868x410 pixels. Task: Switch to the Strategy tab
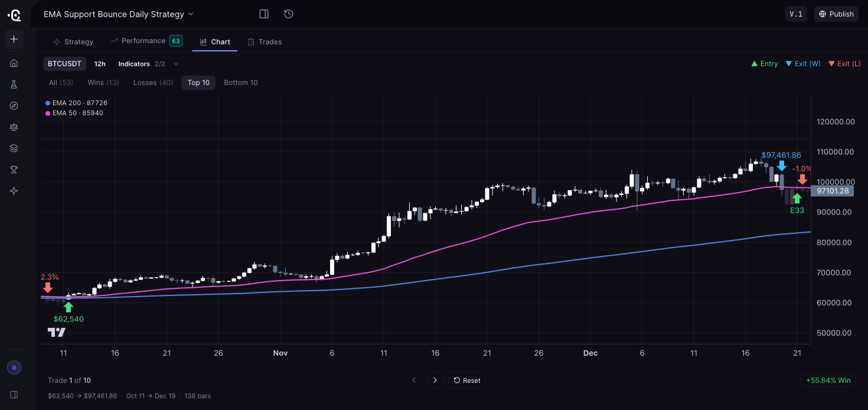tap(73, 42)
